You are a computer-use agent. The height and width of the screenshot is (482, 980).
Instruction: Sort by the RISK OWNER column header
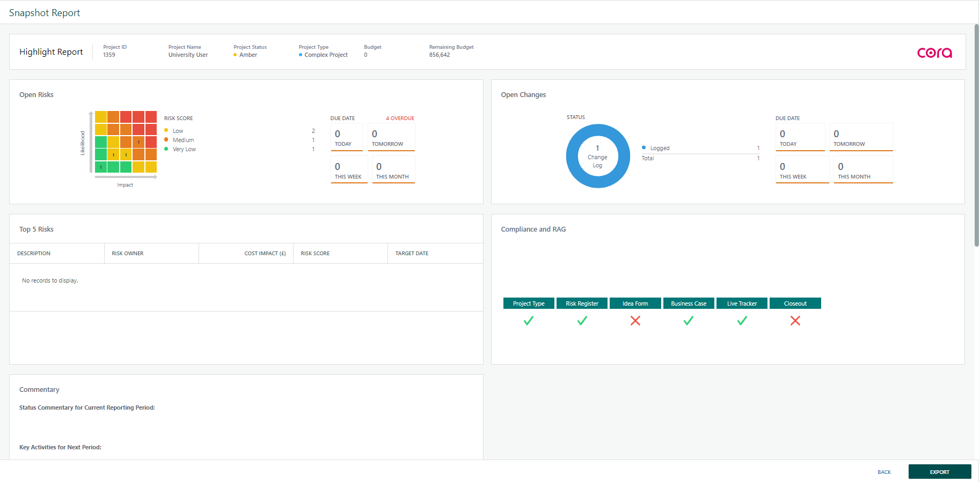point(151,254)
